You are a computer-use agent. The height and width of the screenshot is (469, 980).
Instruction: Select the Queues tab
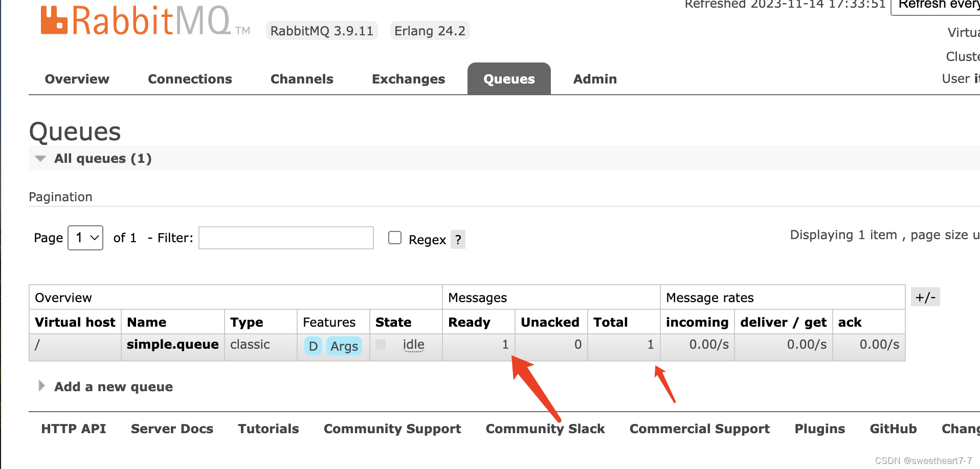[x=509, y=79]
